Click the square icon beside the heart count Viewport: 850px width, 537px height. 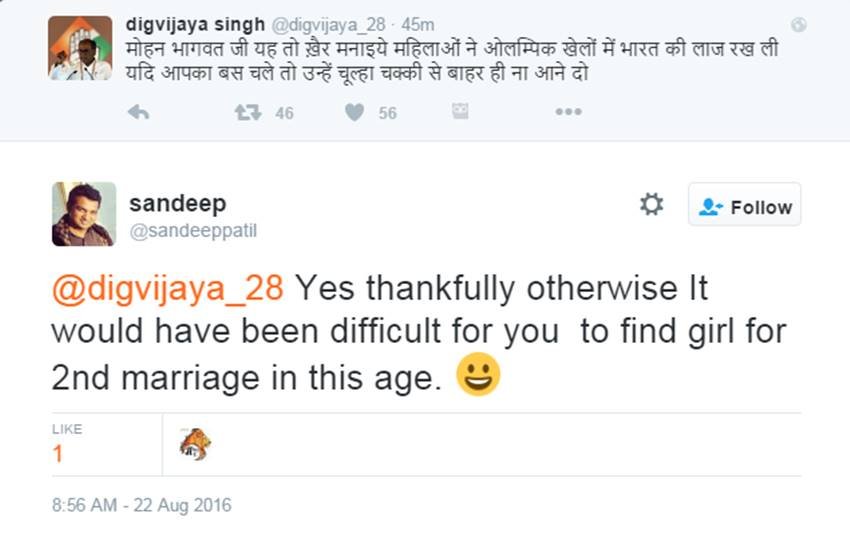tap(460, 112)
